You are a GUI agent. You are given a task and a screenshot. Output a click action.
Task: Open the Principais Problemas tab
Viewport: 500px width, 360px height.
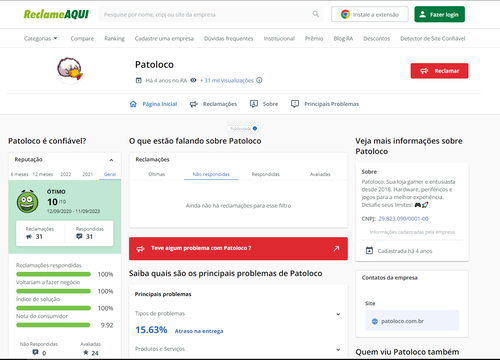(x=325, y=104)
